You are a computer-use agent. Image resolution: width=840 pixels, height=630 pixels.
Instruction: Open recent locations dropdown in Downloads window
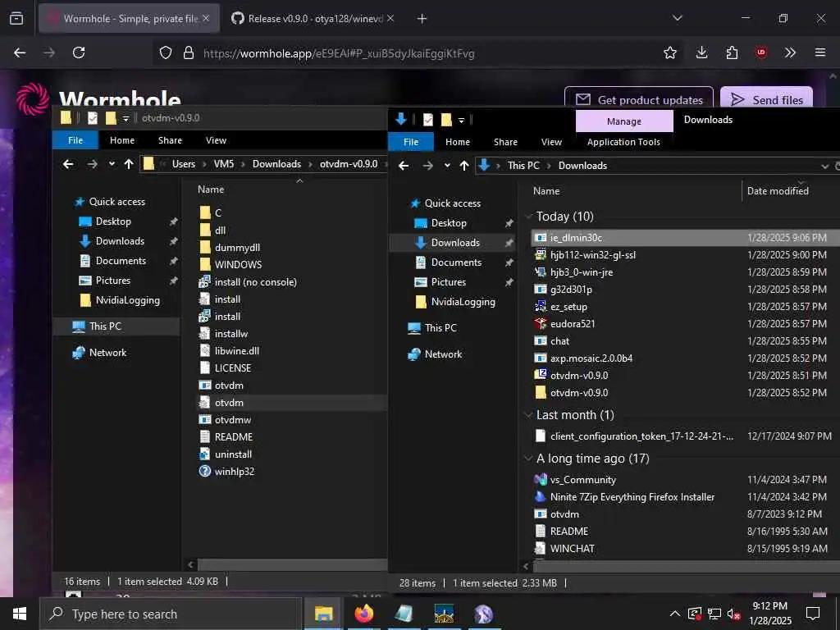(447, 166)
